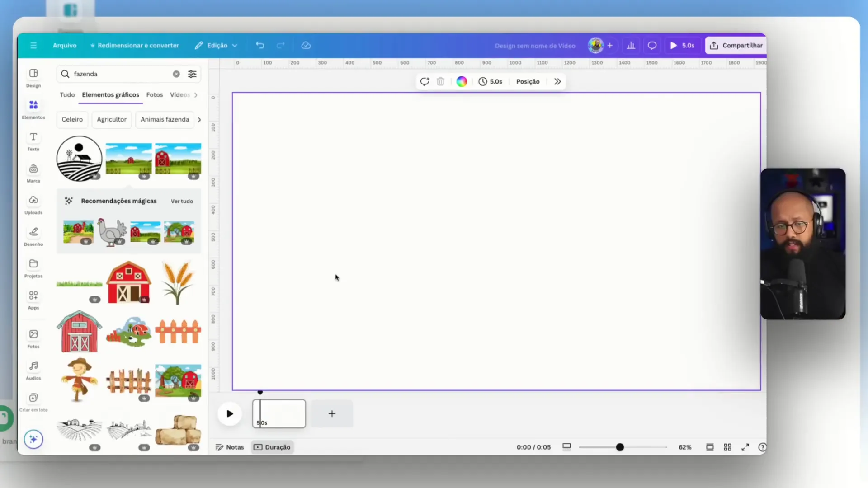Viewport: 868px width, 488px height.
Task: Delete element with trash icon
Action: pyautogui.click(x=440, y=81)
